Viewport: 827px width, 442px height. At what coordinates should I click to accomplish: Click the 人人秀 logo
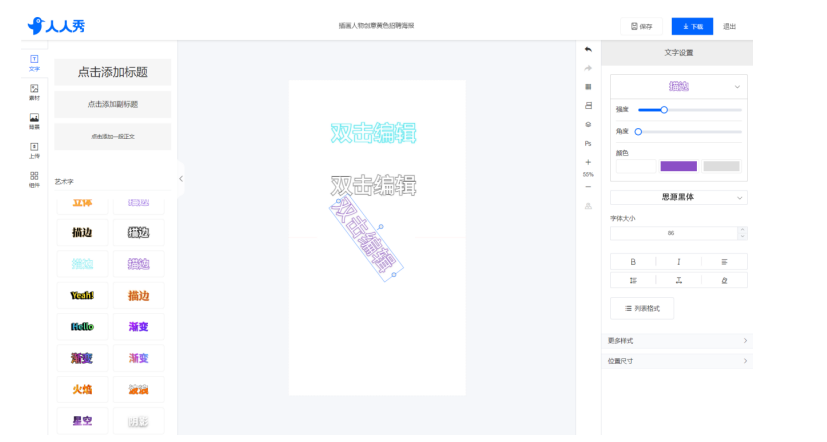[x=56, y=25]
